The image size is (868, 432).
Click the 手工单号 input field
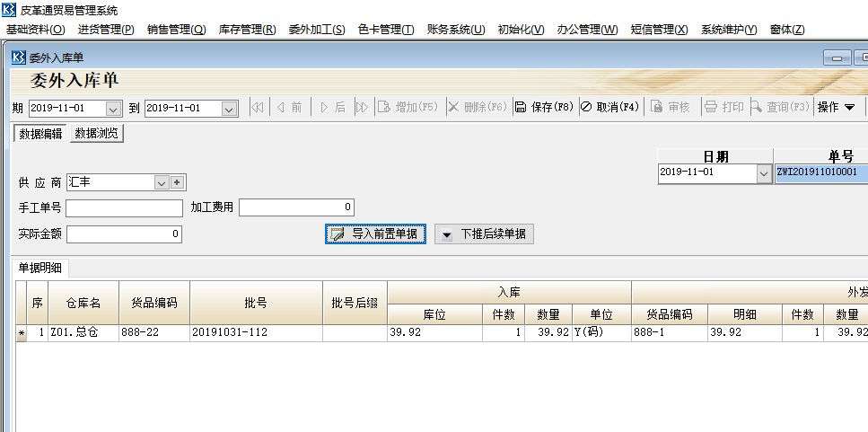124,208
